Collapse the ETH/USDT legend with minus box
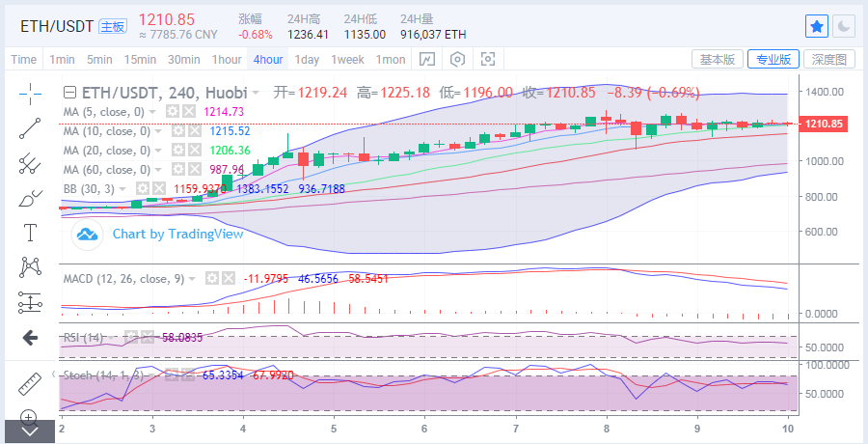 [x=69, y=92]
